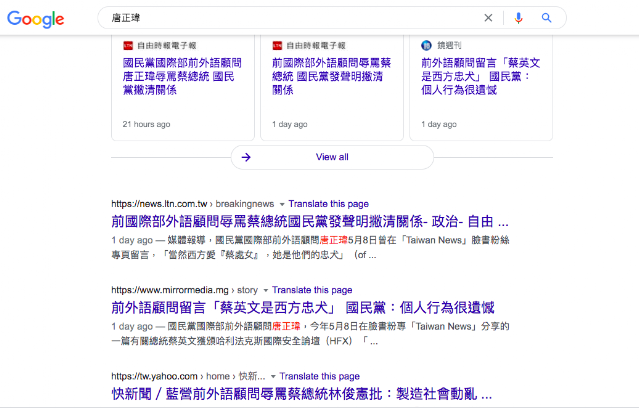Submit search with magnifying glass icon

(546, 18)
